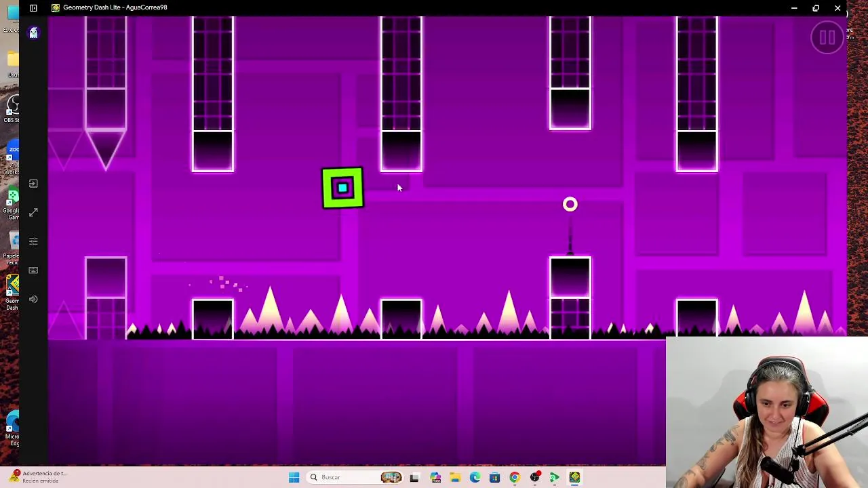Select the Papelera de reciclaje desktop icon
This screenshot has height=488, width=868.
point(12,248)
